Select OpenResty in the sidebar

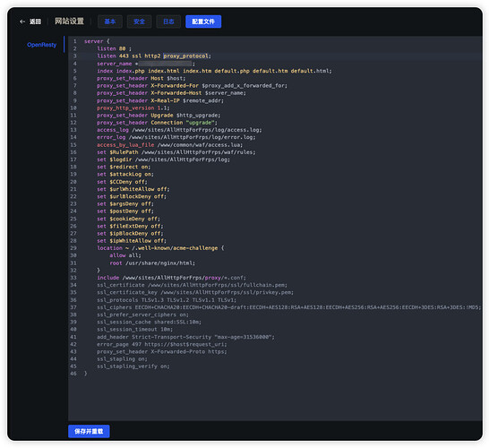(42, 45)
